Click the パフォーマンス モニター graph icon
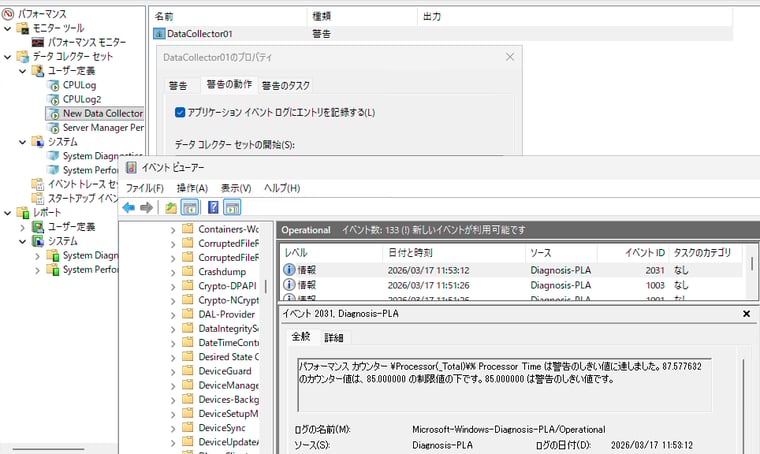 pyautogui.click(x=38, y=43)
